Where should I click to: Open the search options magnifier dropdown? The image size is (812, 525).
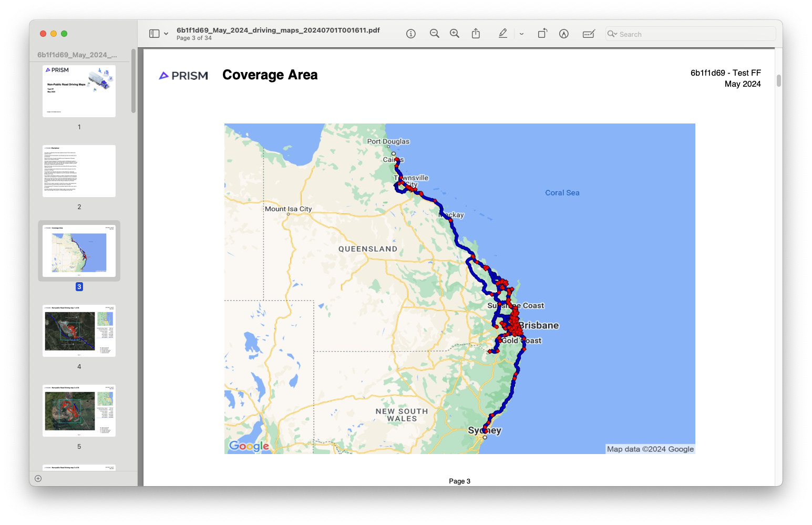612,34
